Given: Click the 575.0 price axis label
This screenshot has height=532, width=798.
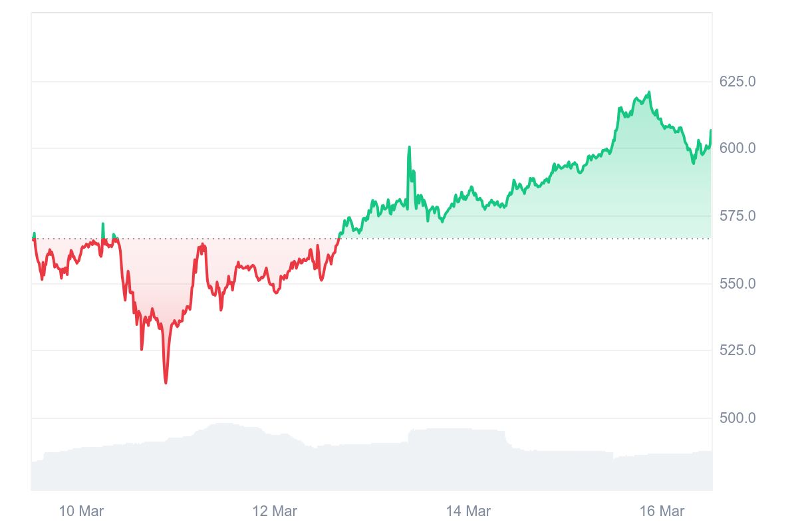Looking at the screenshot, I should (x=737, y=216).
